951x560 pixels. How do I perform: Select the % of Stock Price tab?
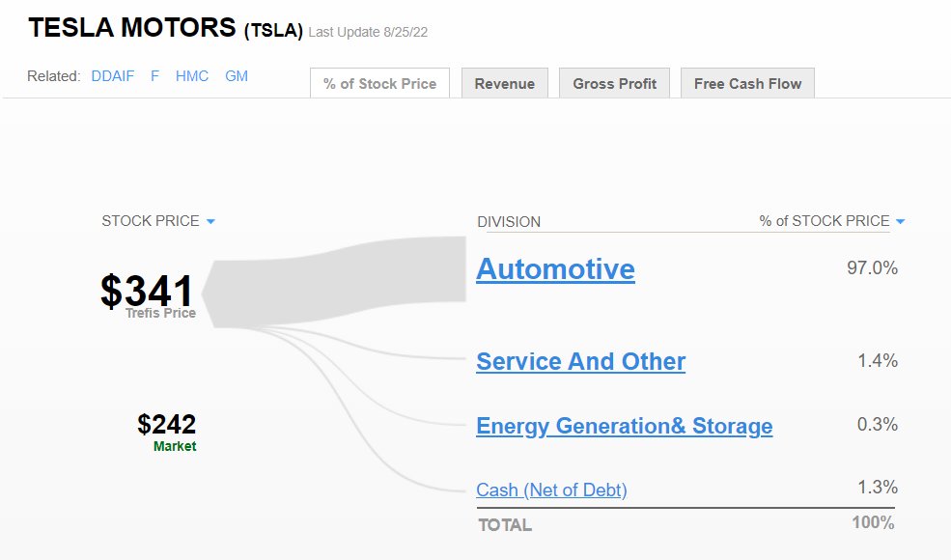(x=379, y=83)
